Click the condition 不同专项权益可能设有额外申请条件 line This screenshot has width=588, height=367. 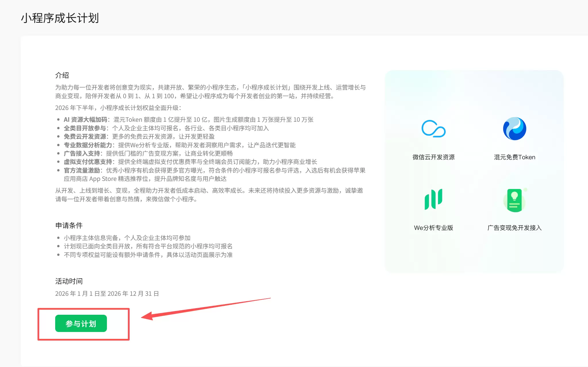[x=148, y=255]
